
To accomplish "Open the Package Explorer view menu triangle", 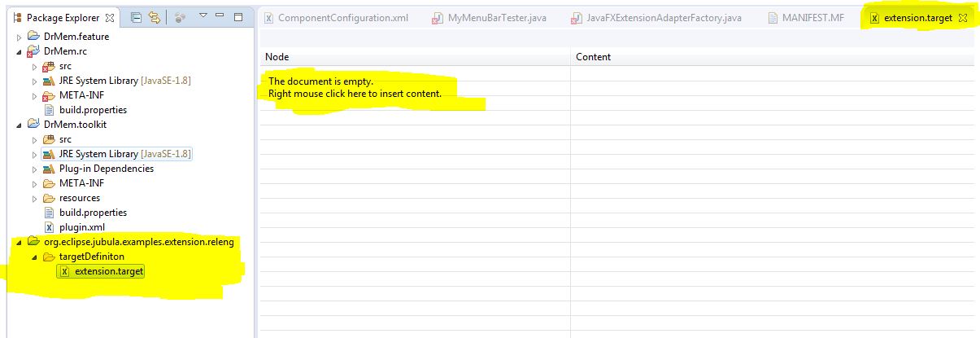I will click(x=203, y=16).
